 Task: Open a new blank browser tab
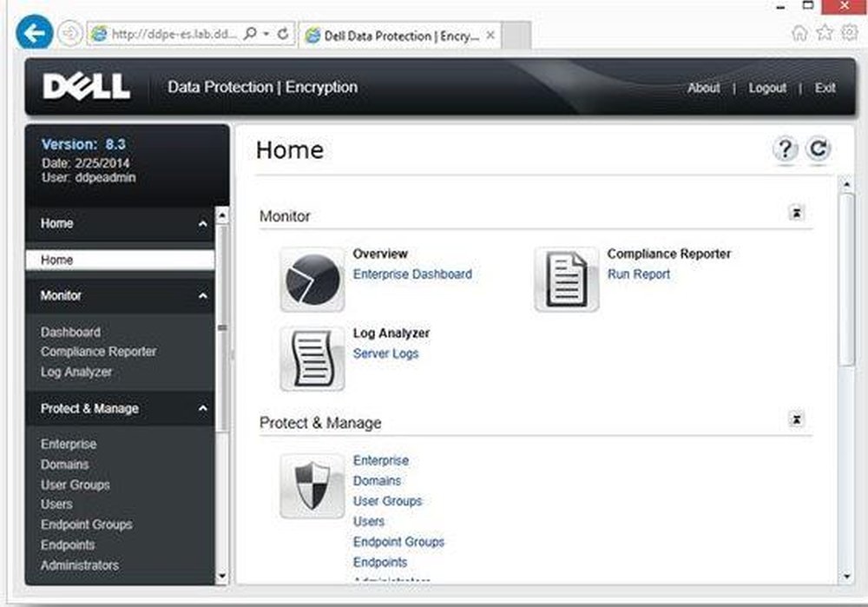tap(516, 36)
